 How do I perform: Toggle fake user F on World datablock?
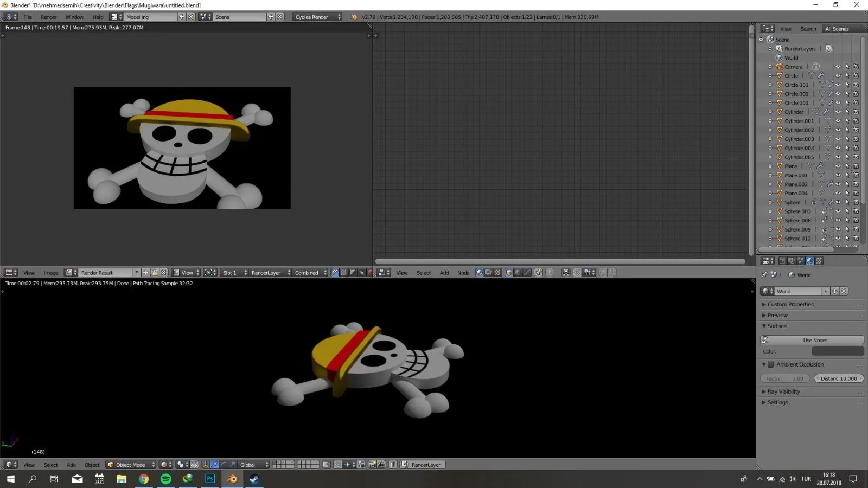coord(826,291)
